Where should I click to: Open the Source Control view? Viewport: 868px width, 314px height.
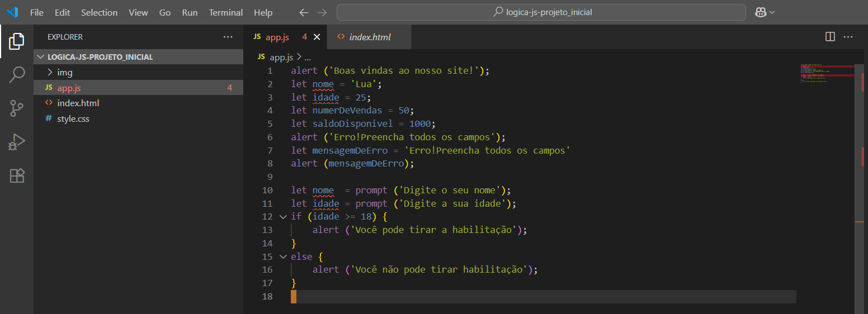point(17,108)
